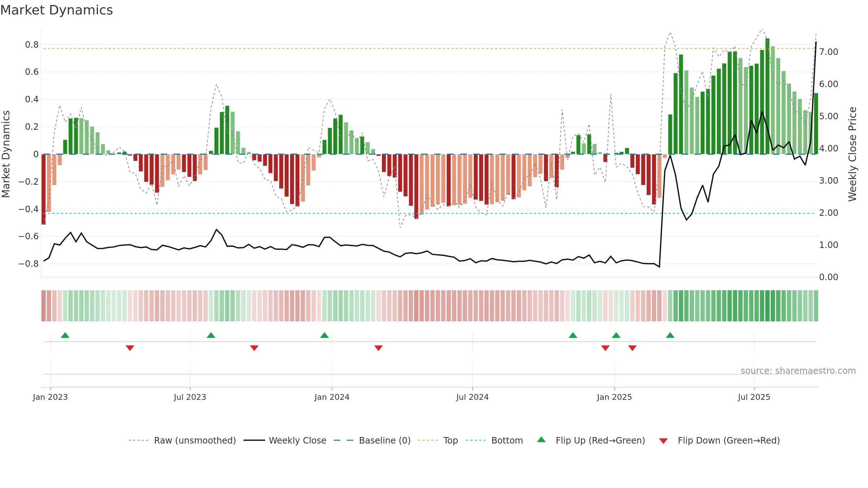The image size is (868, 488).
Task: Click the Jan 2025 x-axis label
Action: [x=614, y=397]
